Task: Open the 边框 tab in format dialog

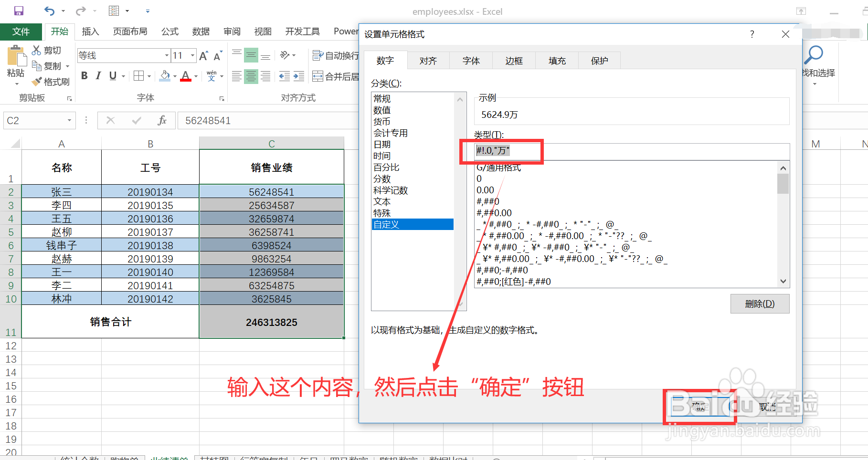Action: coord(514,61)
